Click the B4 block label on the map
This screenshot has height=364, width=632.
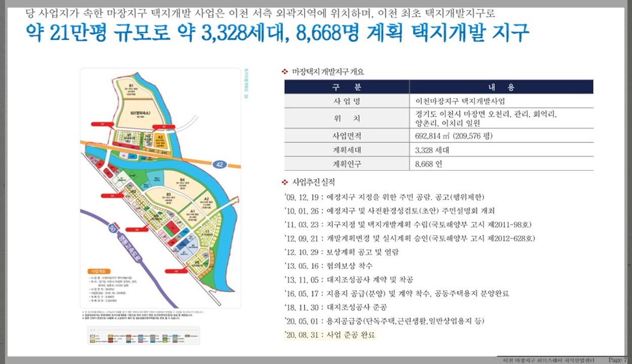[x=181, y=180]
